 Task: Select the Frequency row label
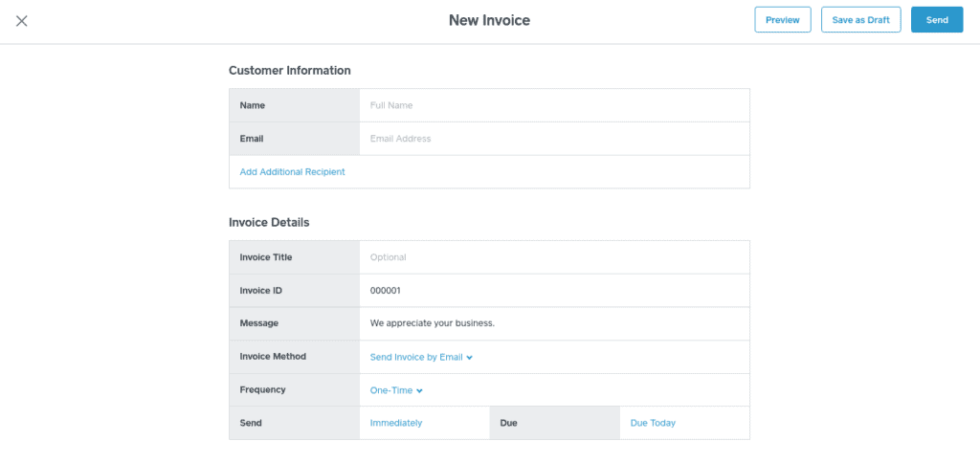[262, 390]
